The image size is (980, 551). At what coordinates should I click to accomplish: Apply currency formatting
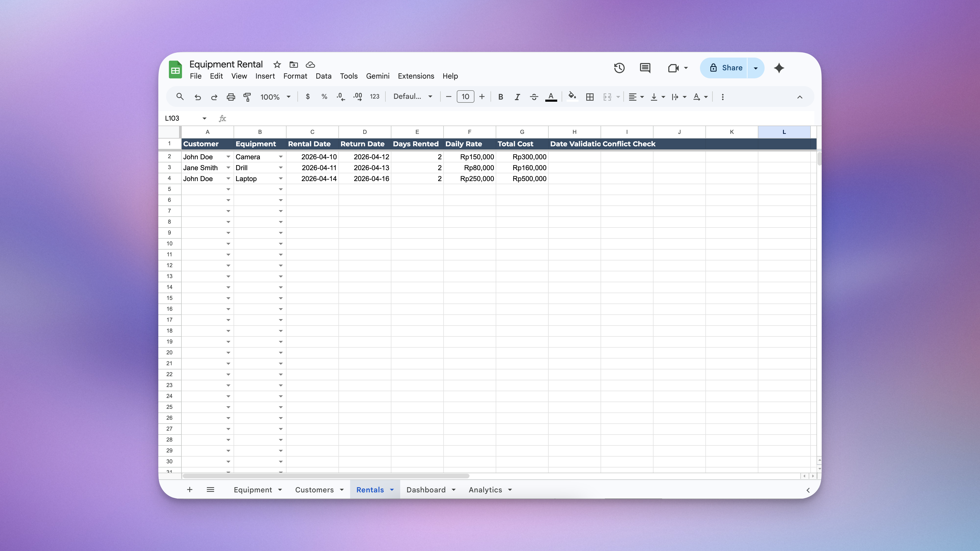pyautogui.click(x=308, y=97)
